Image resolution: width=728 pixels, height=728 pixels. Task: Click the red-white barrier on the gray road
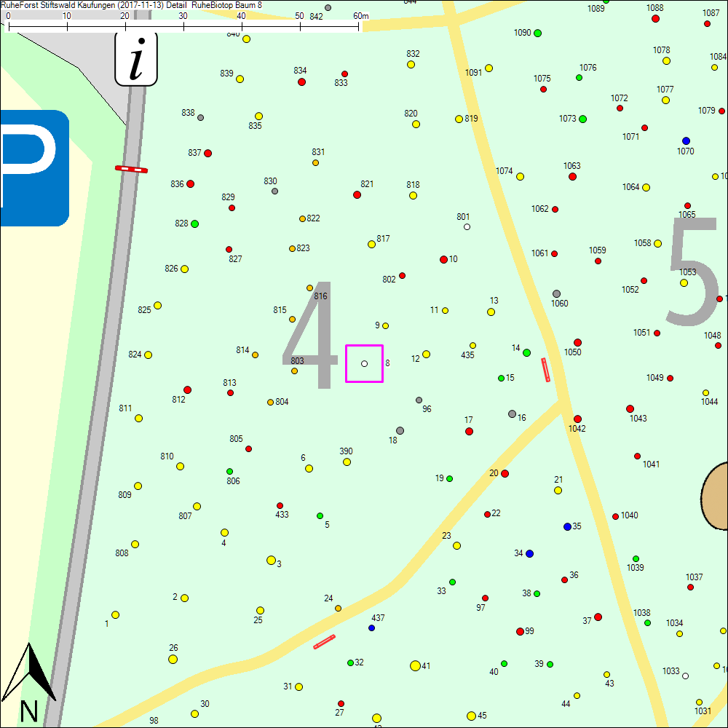tap(131, 169)
